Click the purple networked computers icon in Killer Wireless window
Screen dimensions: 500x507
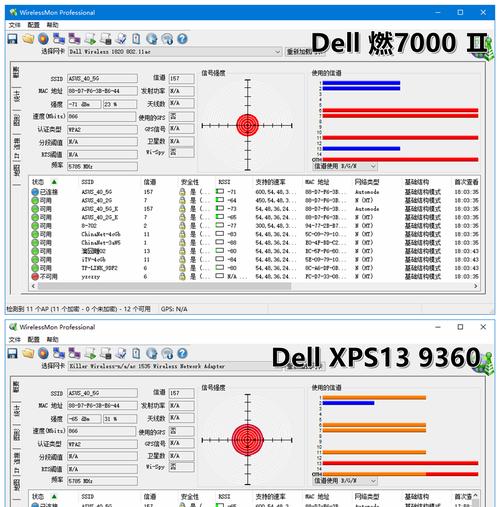(74, 353)
